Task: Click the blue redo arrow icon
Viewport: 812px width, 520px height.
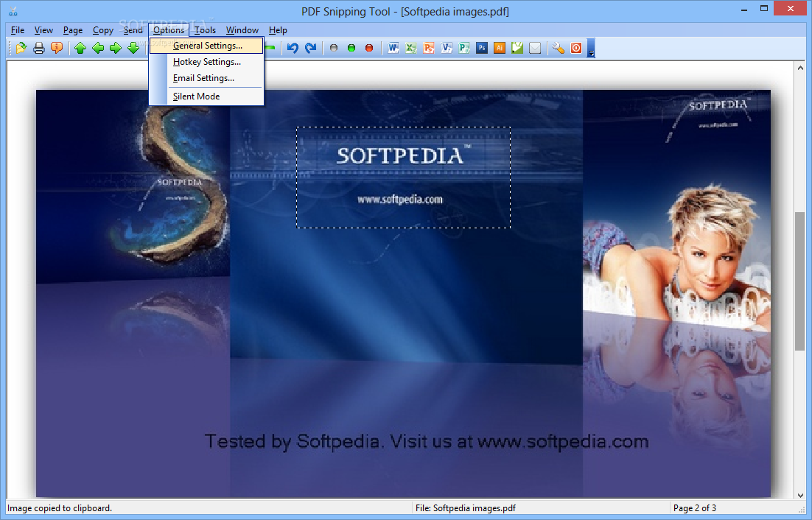Action: 310,48
